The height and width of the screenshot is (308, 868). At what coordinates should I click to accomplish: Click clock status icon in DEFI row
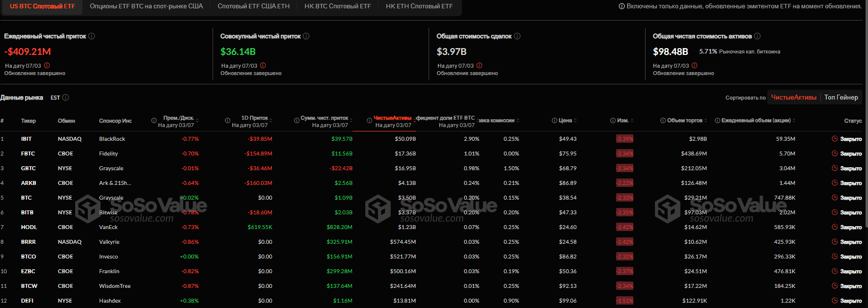(x=835, y=301)
